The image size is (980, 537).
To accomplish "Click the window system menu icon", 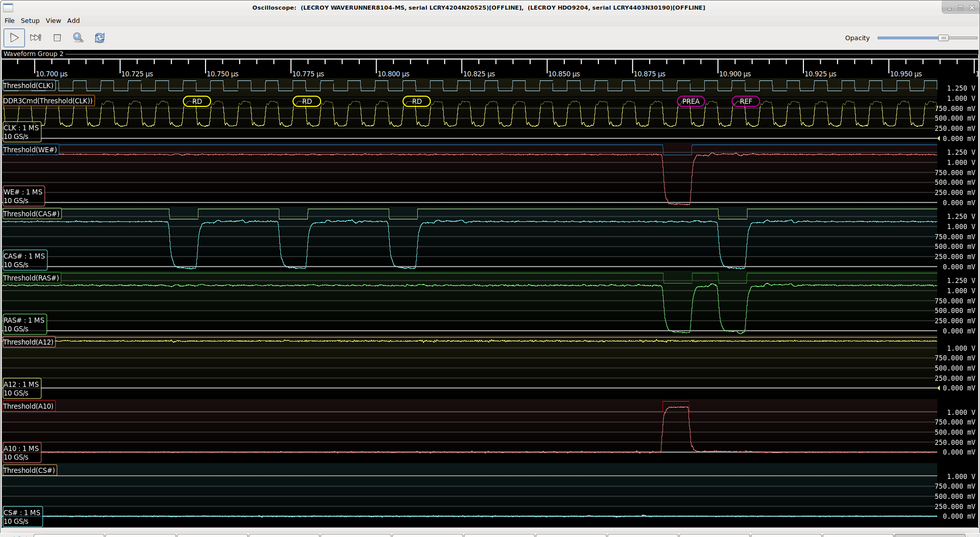I will click(x=8, y=8).
